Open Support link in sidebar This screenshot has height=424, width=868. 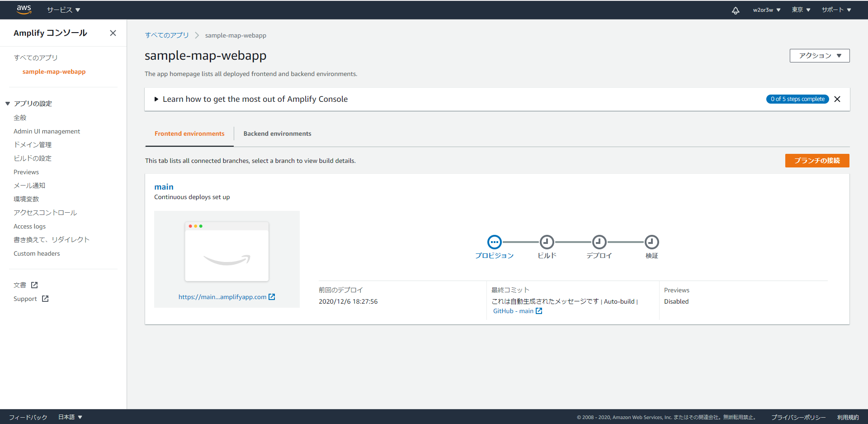(x=25, y=299)
